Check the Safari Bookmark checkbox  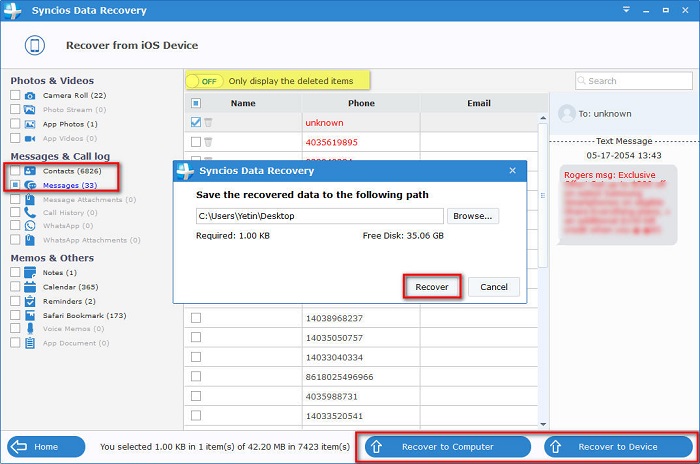click(x=15, y=315)
